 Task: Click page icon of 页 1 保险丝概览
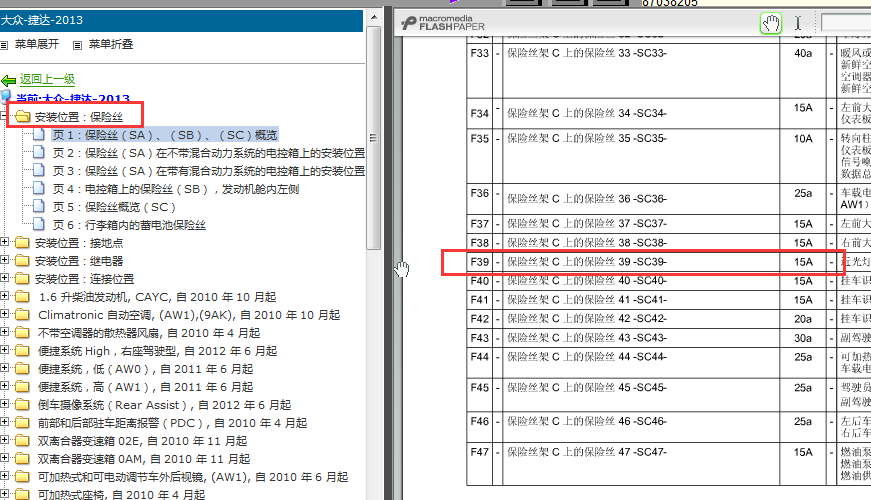click(39, 134)
